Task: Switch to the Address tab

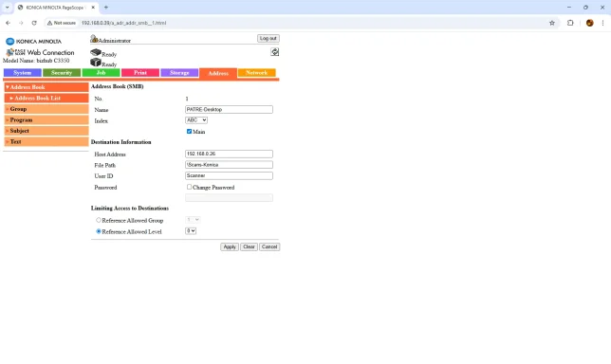Action: coord(218,73)
